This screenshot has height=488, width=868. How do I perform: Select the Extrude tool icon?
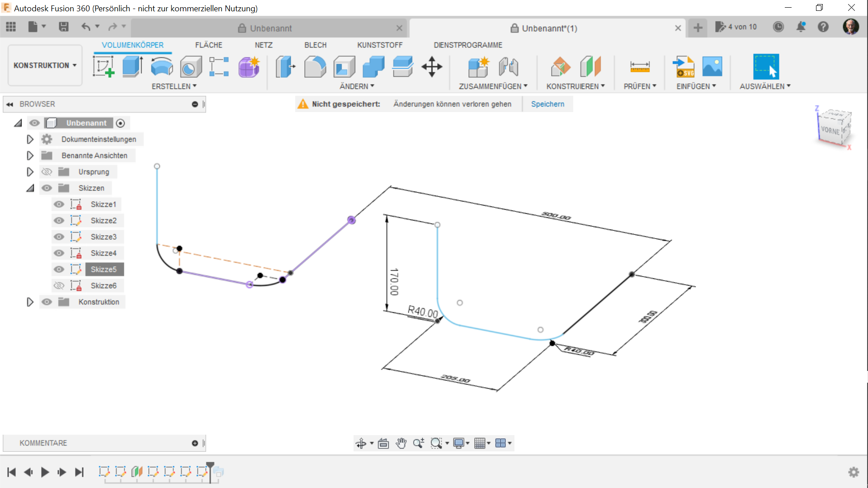coord(132,67)
